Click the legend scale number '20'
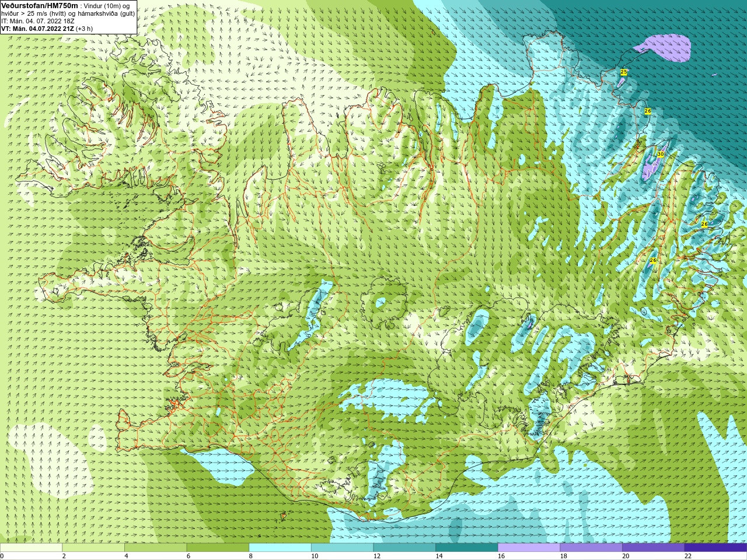 pos(626,556)
